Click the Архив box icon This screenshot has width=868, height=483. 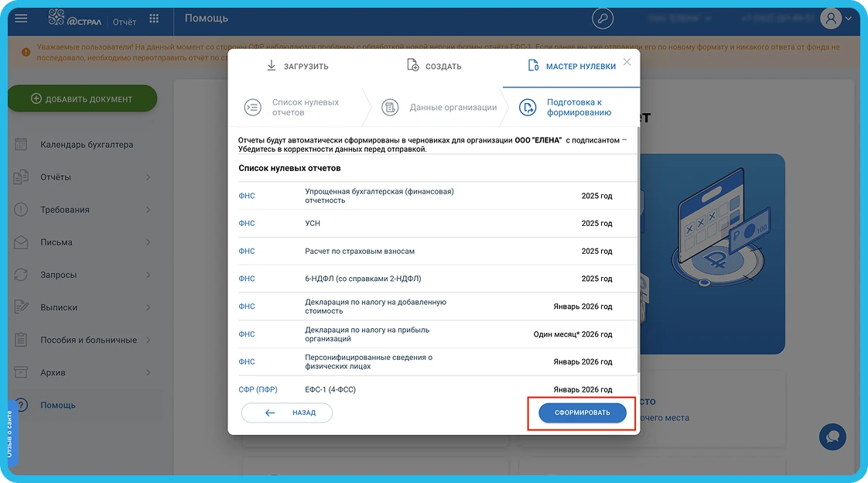(22, 372)
